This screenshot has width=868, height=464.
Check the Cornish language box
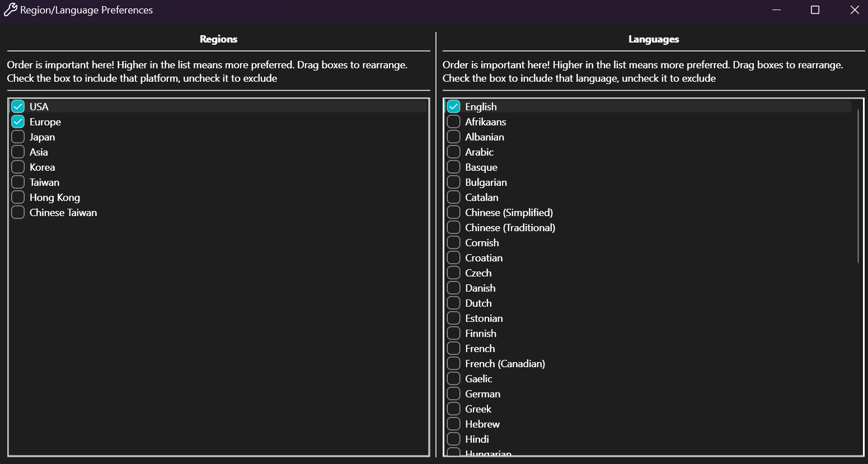[453, 242]
